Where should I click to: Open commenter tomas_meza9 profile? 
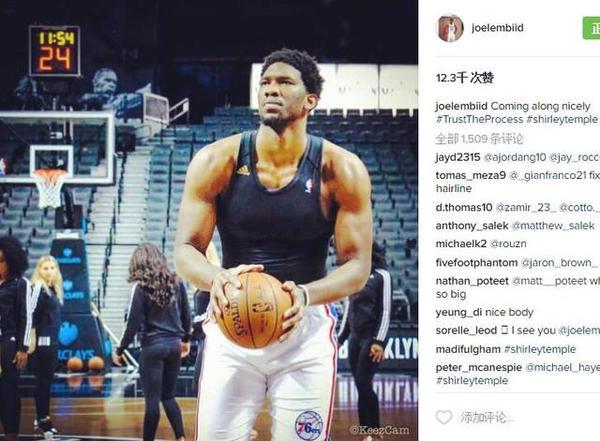coord(471,175)
